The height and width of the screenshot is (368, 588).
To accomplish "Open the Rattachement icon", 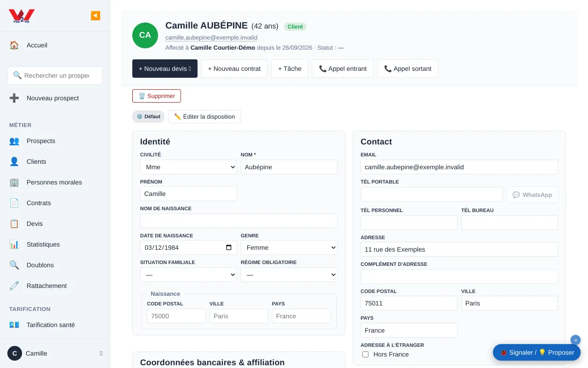I will tap(14, 286).
